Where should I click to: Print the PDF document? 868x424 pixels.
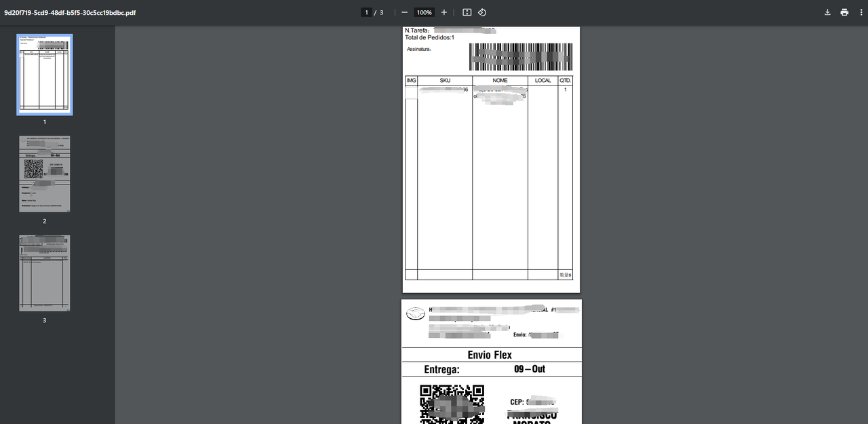pos(844,12)
